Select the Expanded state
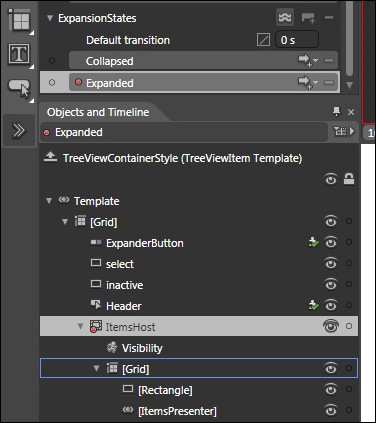This screenshot has height=423, width=376. [203, 82]
